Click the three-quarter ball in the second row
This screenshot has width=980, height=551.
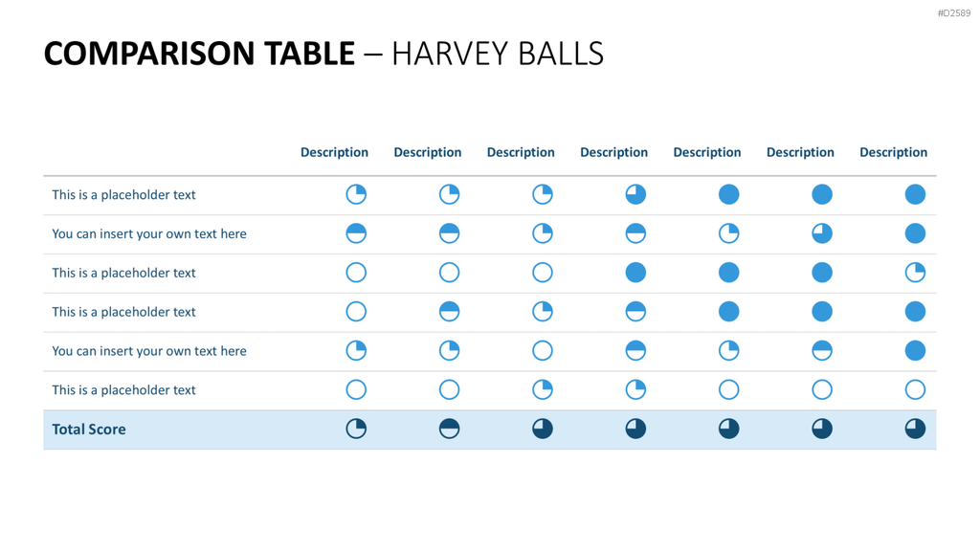click(821, 233)
